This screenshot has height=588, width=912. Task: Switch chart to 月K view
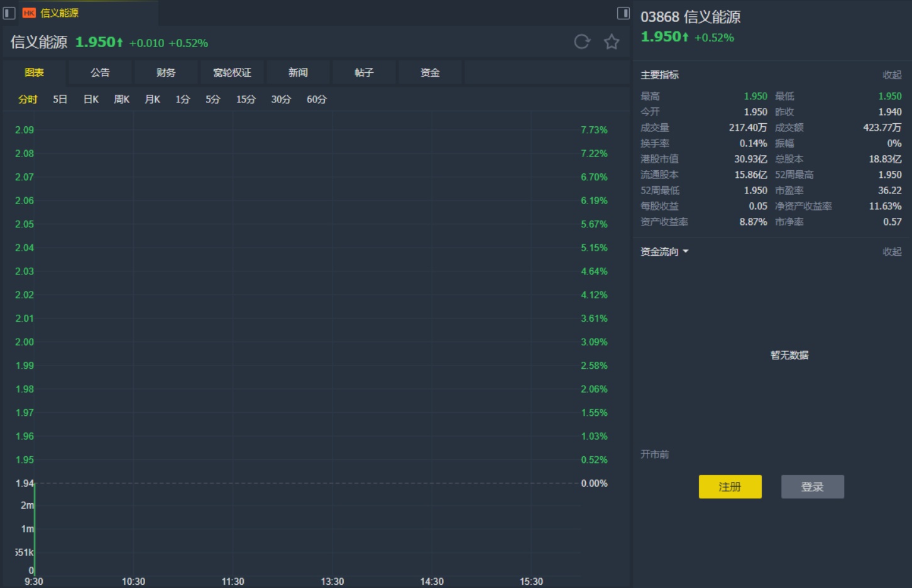click(x=153, y=99)
